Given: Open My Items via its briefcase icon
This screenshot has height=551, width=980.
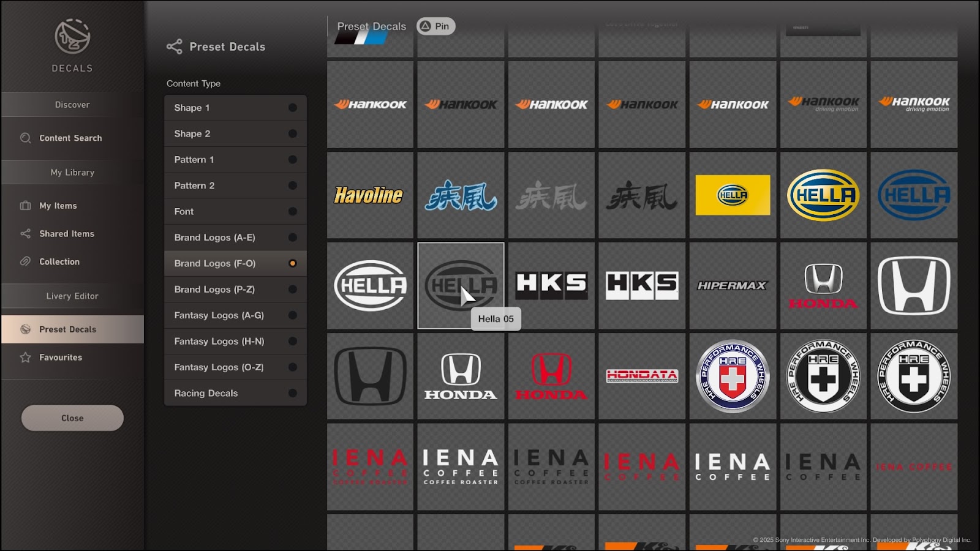Looking at the screenshot, I should point(25,206).
